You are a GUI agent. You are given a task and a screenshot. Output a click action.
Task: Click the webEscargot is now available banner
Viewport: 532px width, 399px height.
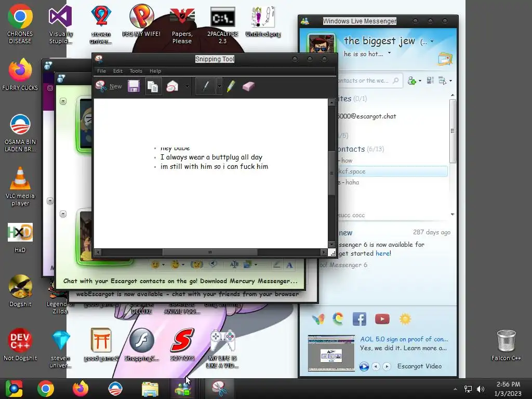[187, 294]
